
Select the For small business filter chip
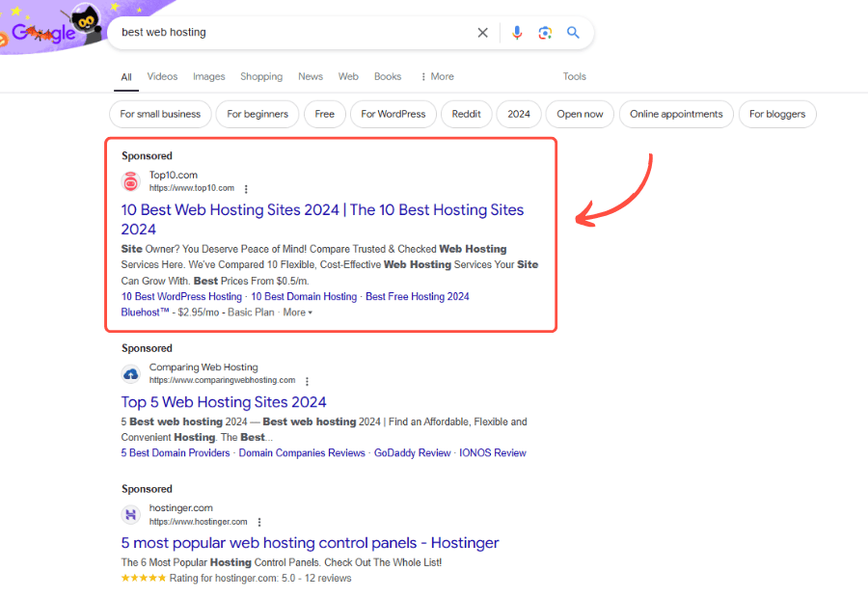160,114
